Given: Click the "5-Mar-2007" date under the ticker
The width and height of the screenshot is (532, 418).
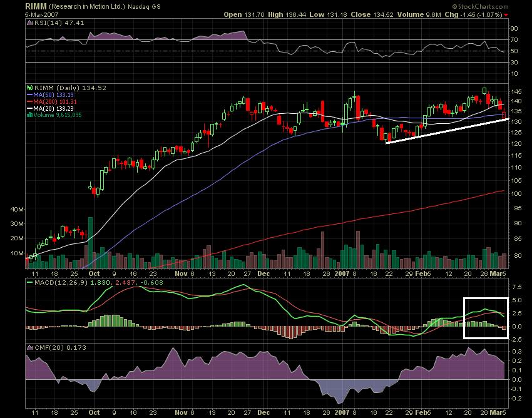Looking at the screenshot, I should click(x=42, y=14).
